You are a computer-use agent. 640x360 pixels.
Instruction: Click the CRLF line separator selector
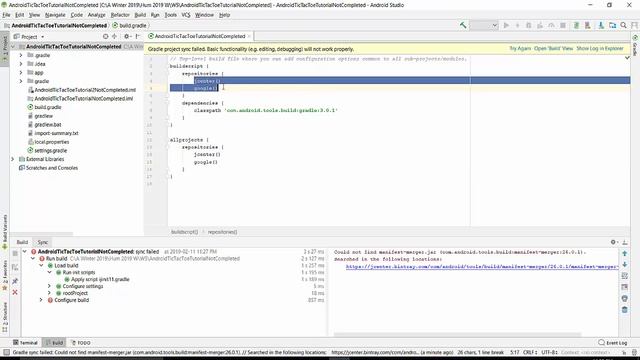pos(529,352)
